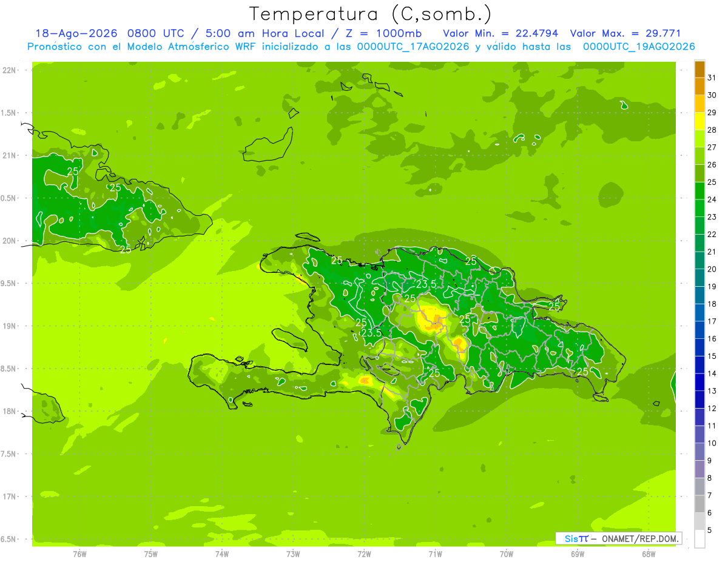
Task: Click the "76W" longitude label
Action: point(79,554)
